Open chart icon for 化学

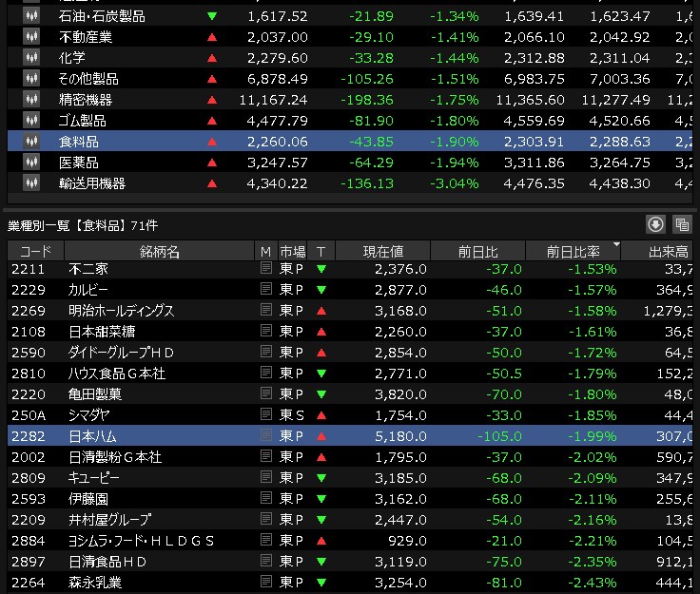coord(31,58)
